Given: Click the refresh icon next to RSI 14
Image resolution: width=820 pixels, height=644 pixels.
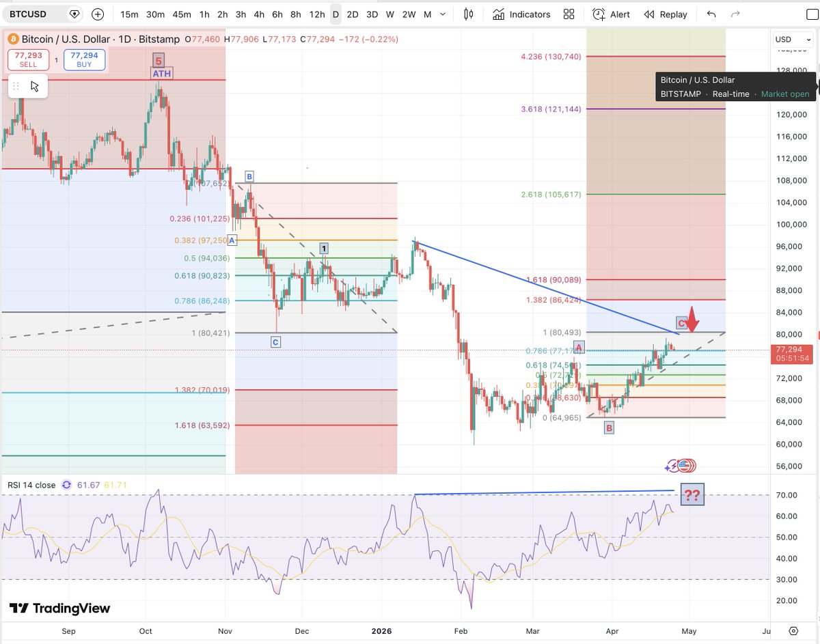Looking at the screenshot, I should click(x=66, y=484).
